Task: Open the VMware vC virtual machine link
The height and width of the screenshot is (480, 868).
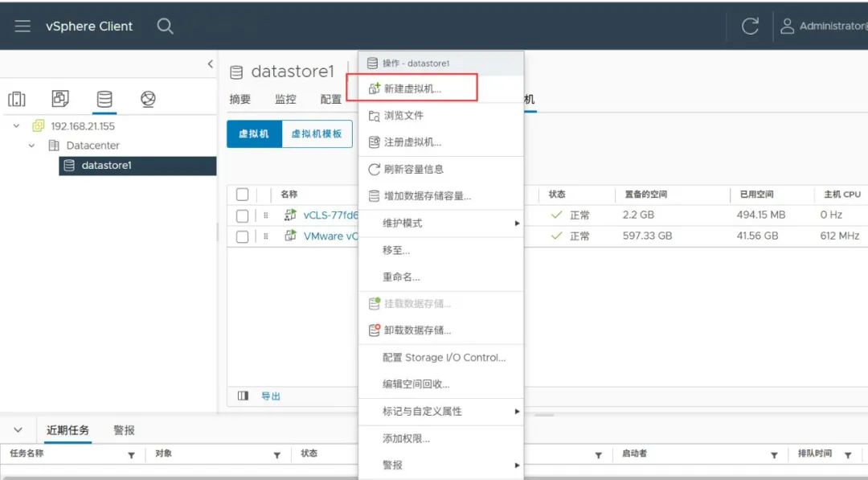Action: tap(330, 236)
